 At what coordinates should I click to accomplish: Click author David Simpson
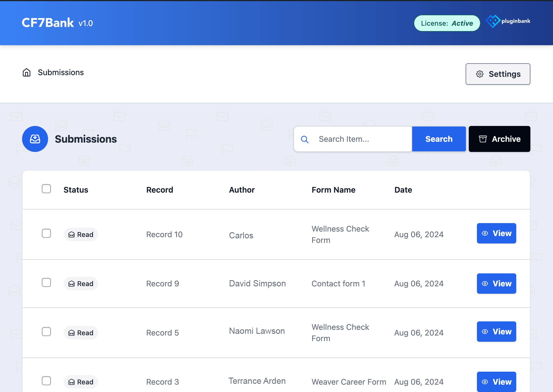pyautogui.click(x=257, y=283)
